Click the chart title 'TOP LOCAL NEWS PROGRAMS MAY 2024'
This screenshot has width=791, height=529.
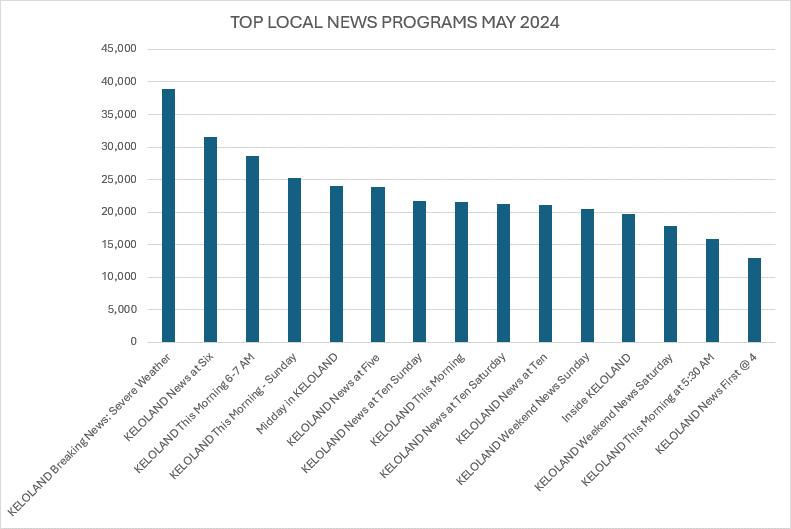[394, 22]
